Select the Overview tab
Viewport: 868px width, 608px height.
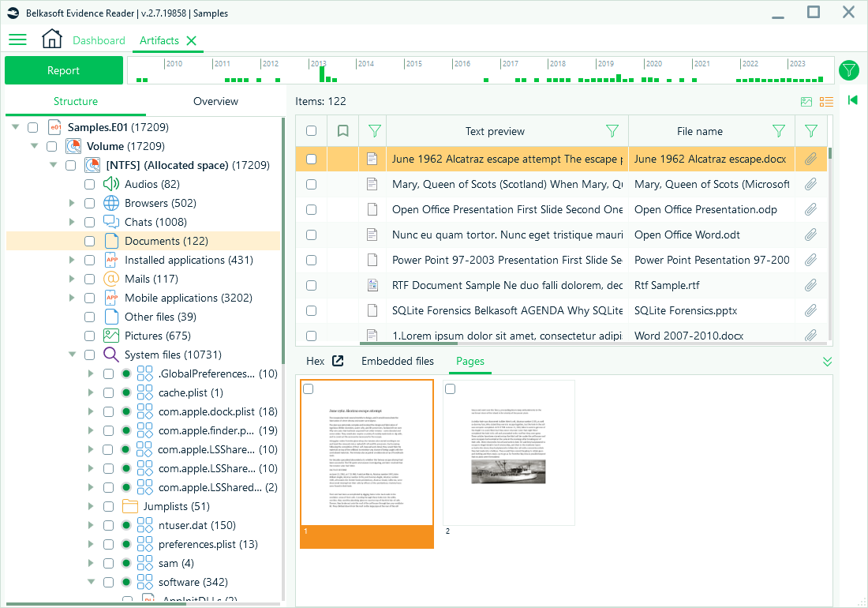click(215, 101)
